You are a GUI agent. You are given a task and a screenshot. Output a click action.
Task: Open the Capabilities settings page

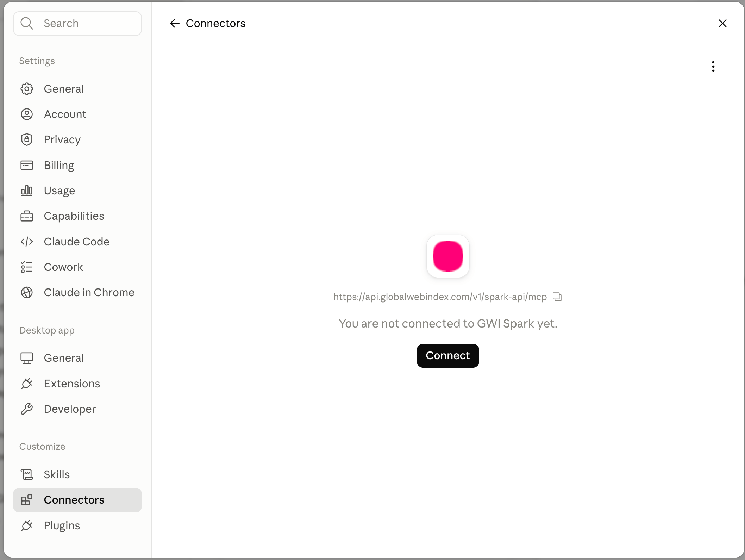coord(77,216)
